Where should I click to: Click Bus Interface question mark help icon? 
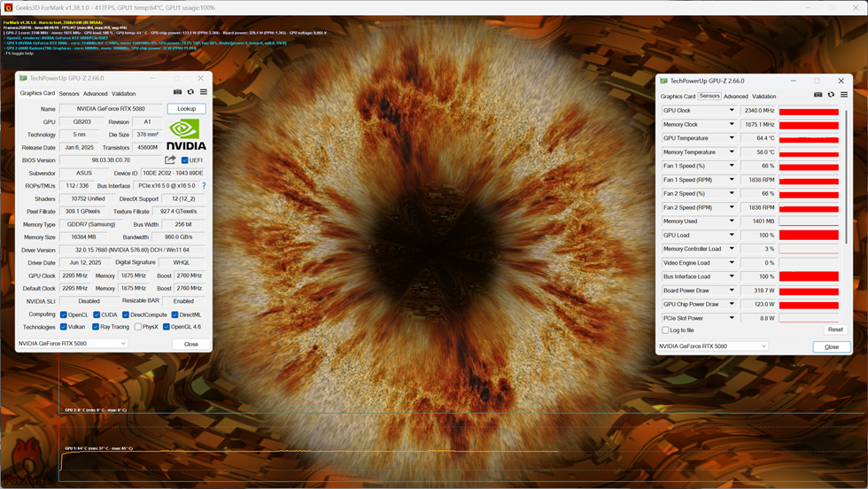tap(204, 185)
